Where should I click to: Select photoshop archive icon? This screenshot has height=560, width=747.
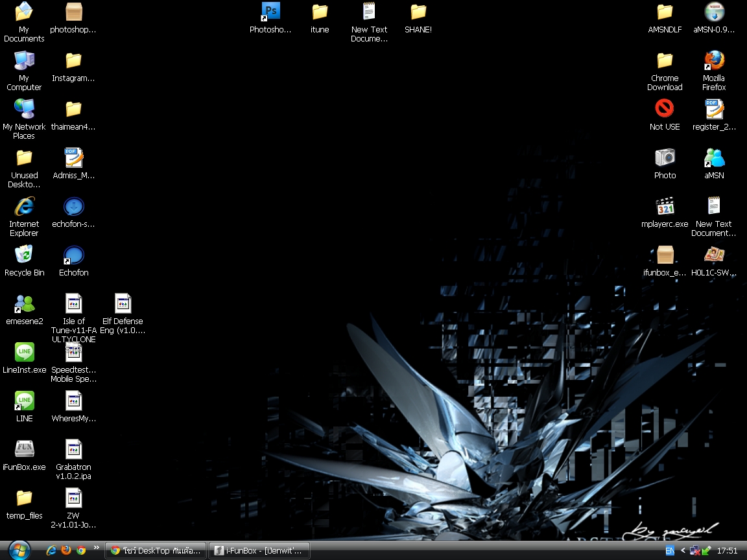[73, 12]
